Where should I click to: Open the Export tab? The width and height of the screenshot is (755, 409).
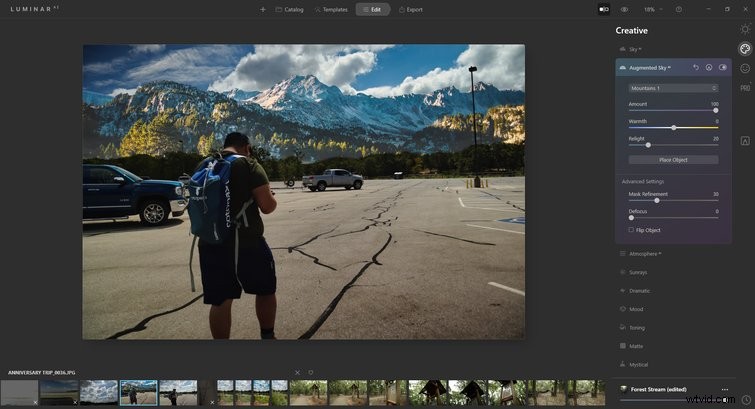(411, 10)
